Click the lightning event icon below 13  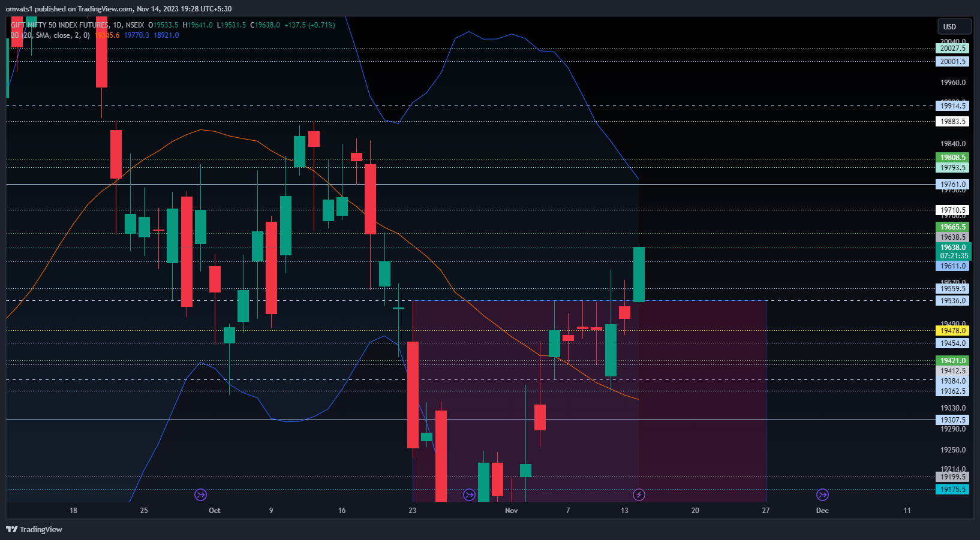[x=639, y=494]
